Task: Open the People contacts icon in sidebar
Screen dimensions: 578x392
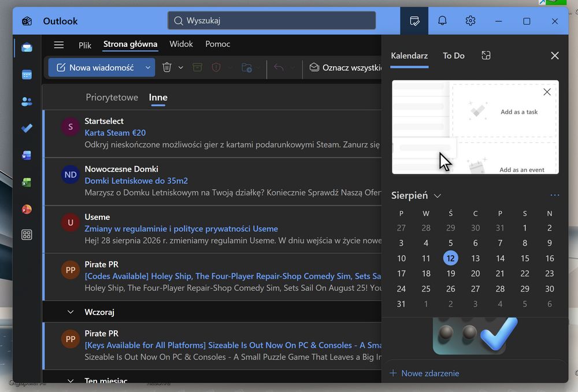Action: click(27, 101)
